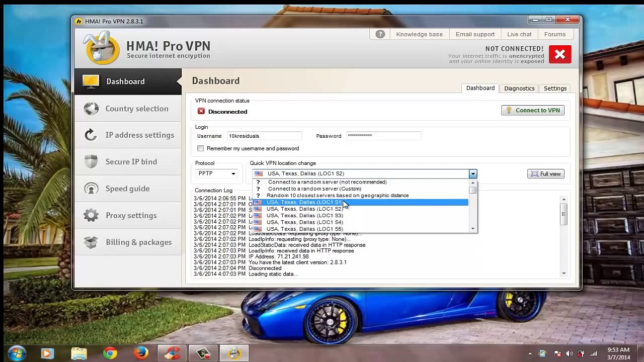Open the volume speaker icon in system tray

pos(569,353)
